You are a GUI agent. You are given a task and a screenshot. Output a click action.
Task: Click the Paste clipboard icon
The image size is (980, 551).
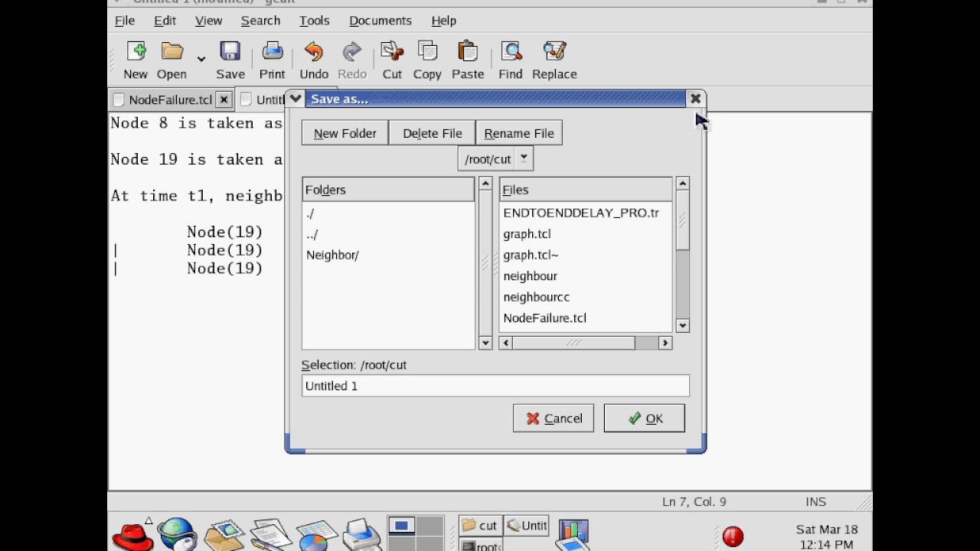pos(468,52)
